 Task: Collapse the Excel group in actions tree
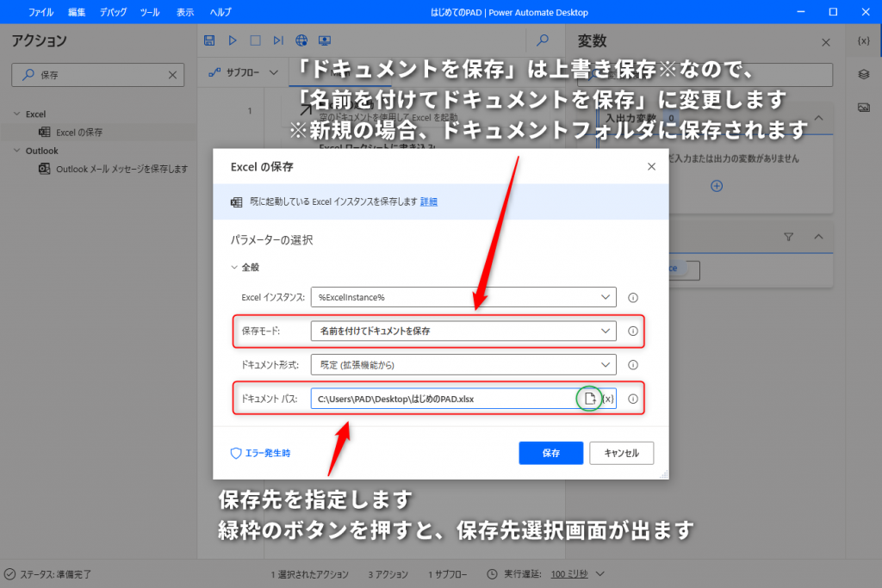pyautogui.click(x=17, y=114)
